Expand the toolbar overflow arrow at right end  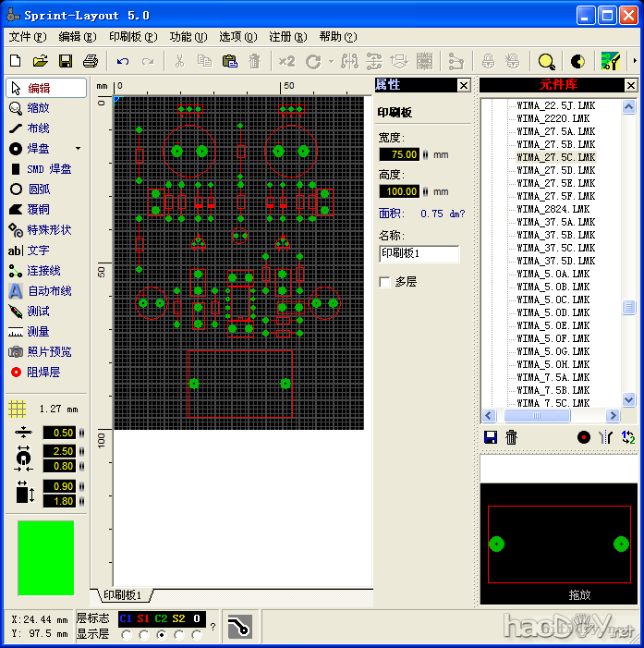tap(634, 61)
